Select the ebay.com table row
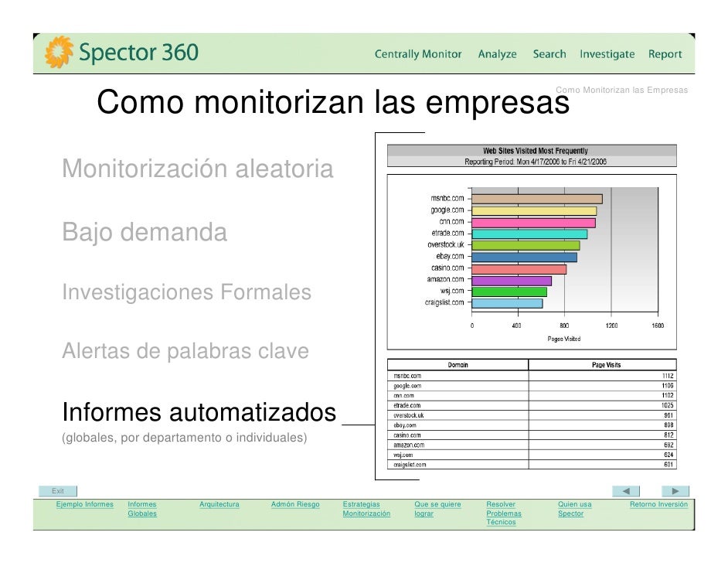The image size is (728, 563). 532,425
